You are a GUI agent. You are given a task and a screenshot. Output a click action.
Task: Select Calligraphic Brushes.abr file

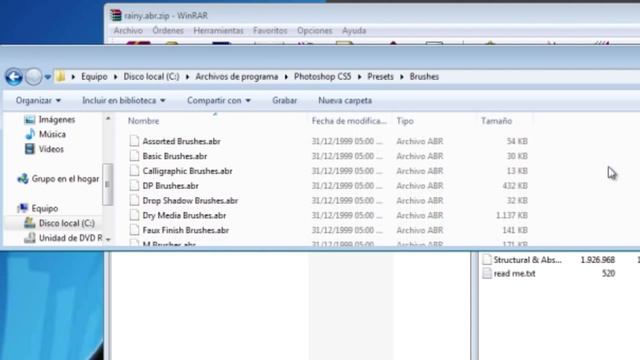point(187,171)
